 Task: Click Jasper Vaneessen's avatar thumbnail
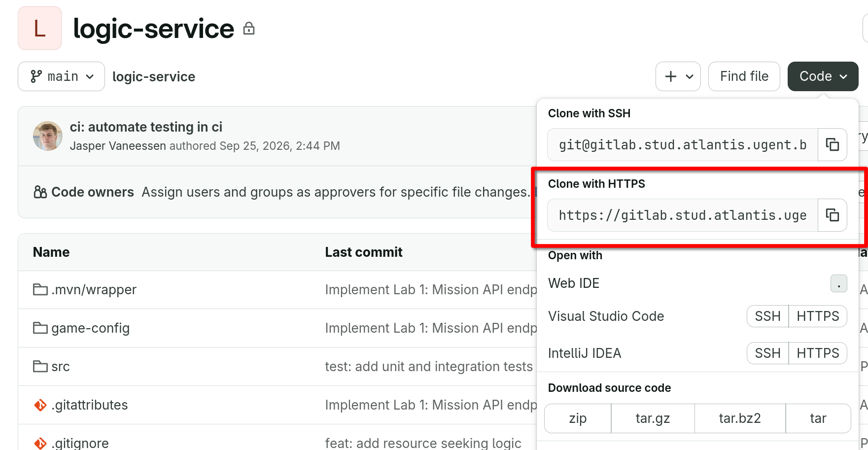(48, 136)
